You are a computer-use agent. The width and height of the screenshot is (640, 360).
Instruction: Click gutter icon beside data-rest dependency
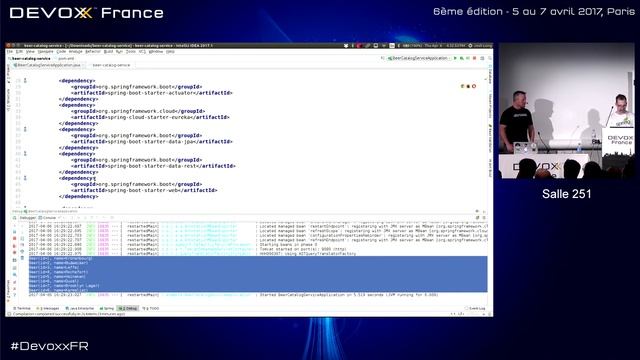(x=25, y=153)
